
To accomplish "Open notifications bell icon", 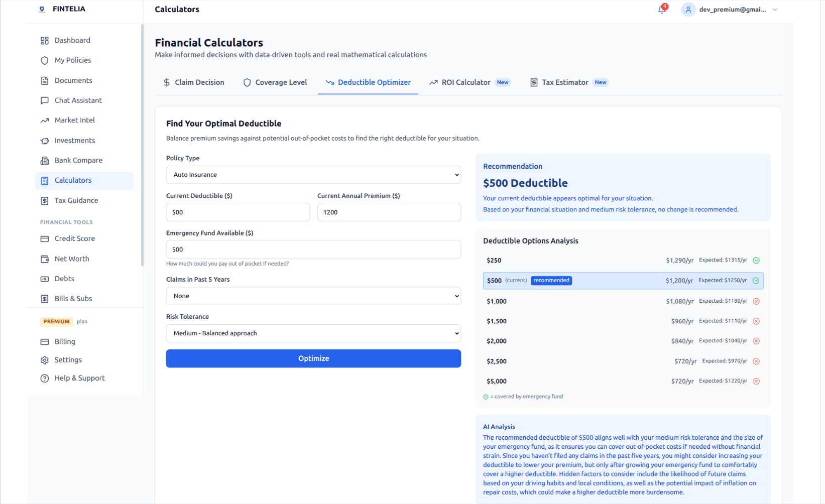I will coord(662,10).
